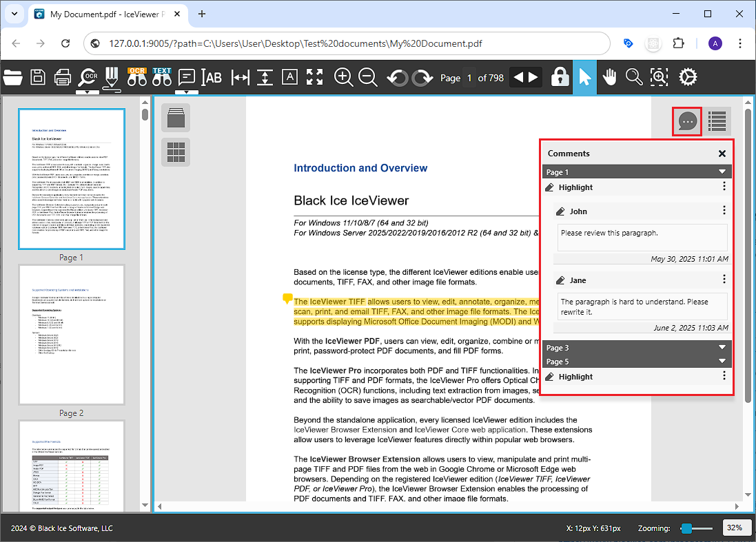Click the 32% zoom value box
The image size is (756, 542).
736,528
